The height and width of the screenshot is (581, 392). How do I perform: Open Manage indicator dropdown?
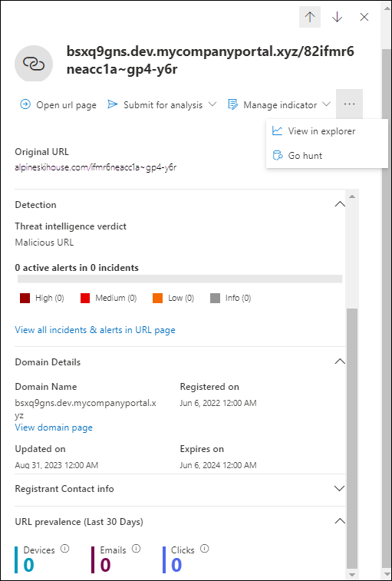(279, 105)
